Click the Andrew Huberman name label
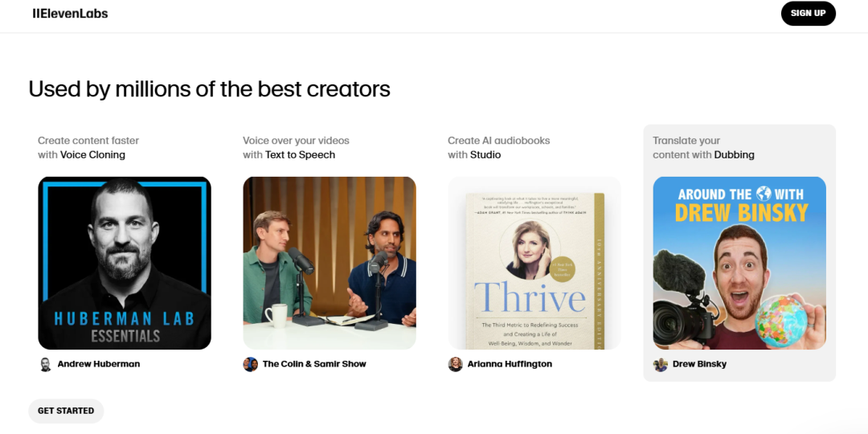Screen dimensions: 868x434 (99, 364)
